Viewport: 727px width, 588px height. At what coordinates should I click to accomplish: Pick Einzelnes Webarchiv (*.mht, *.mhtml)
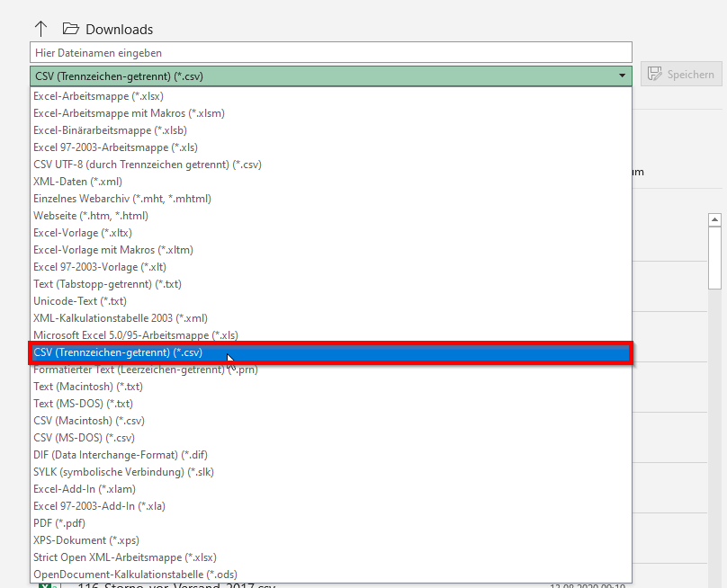pos(330,199)
